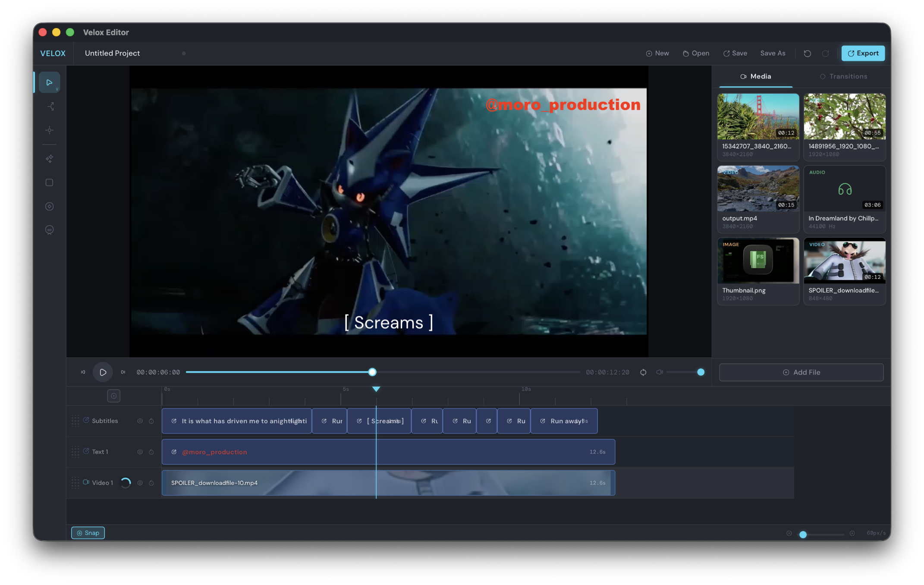Click the Text 1 track type icon

point(86,451)
